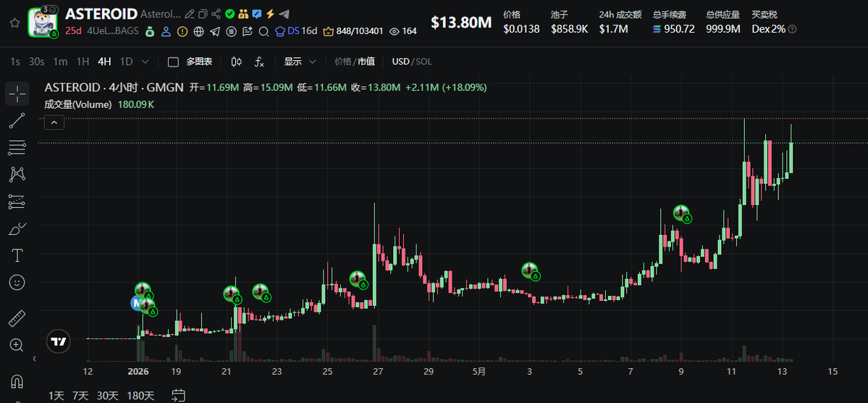Click the 成交量(Volume) indicator label
Image resolution: width=868 pixels, height=403 pixels.
pos(78,104)
